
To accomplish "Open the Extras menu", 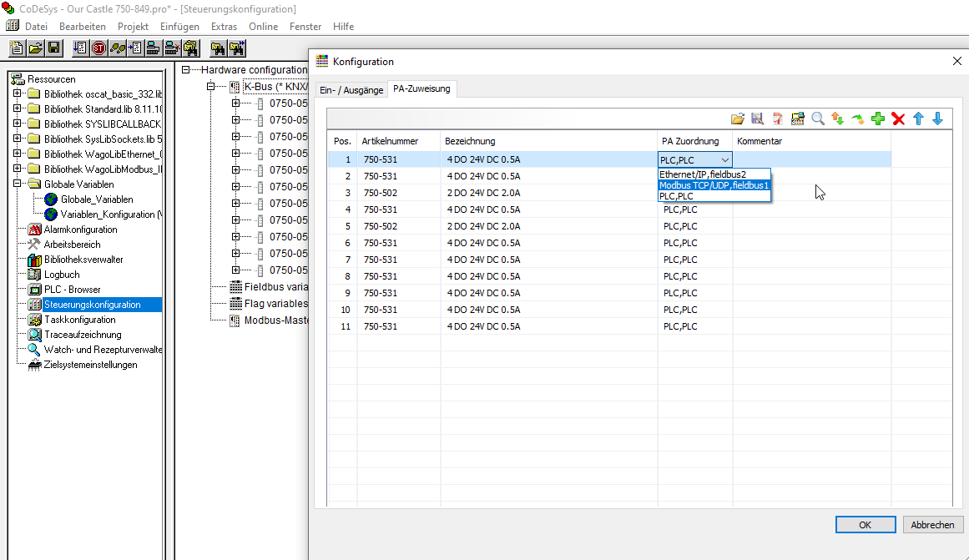I will point(224,27).
